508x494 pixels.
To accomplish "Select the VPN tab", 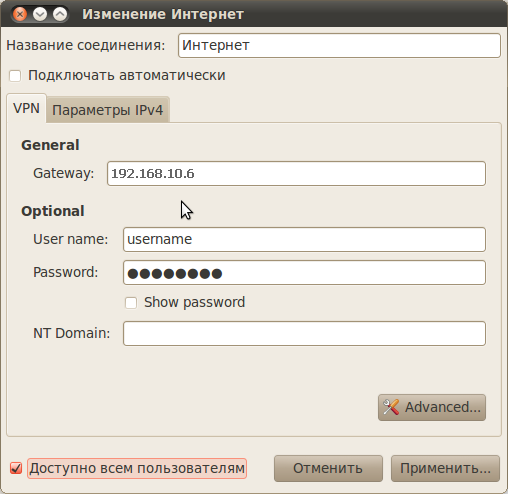I will (x=26, y=108).
